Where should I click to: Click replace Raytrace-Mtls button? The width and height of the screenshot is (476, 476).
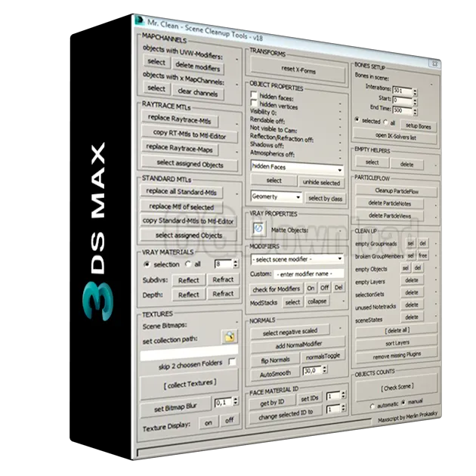pyautogui.click(x=179, y=119)
